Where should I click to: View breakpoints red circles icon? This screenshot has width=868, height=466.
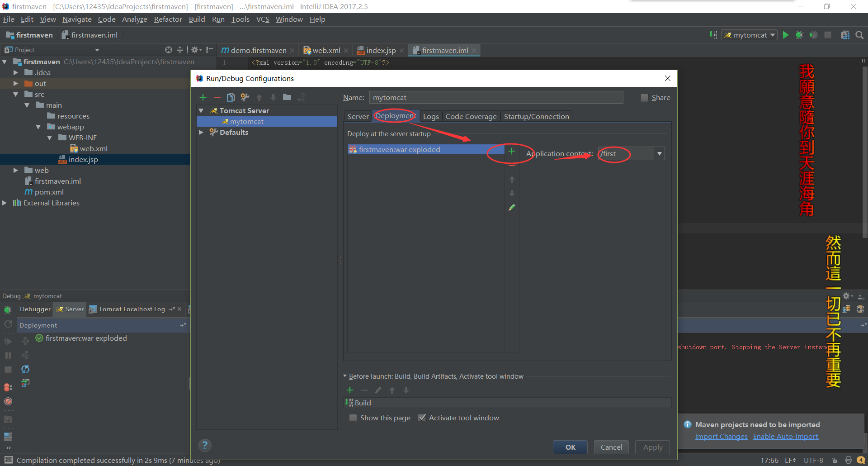8,388
